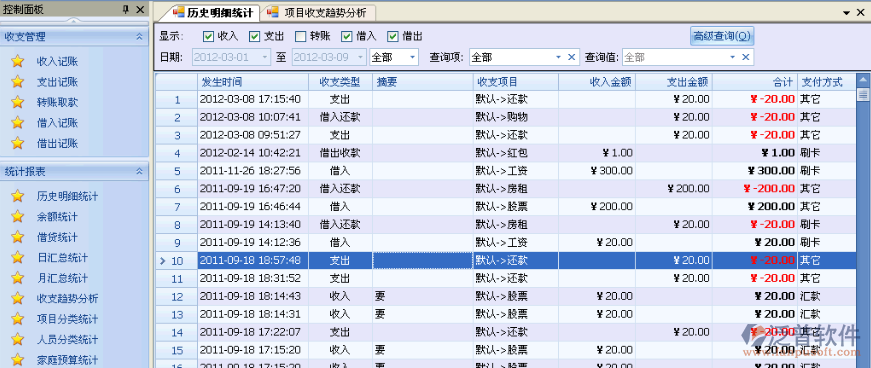Click the star icon beside 收入记账
This screenshot has width=871, height=368.
pos(18,62)
